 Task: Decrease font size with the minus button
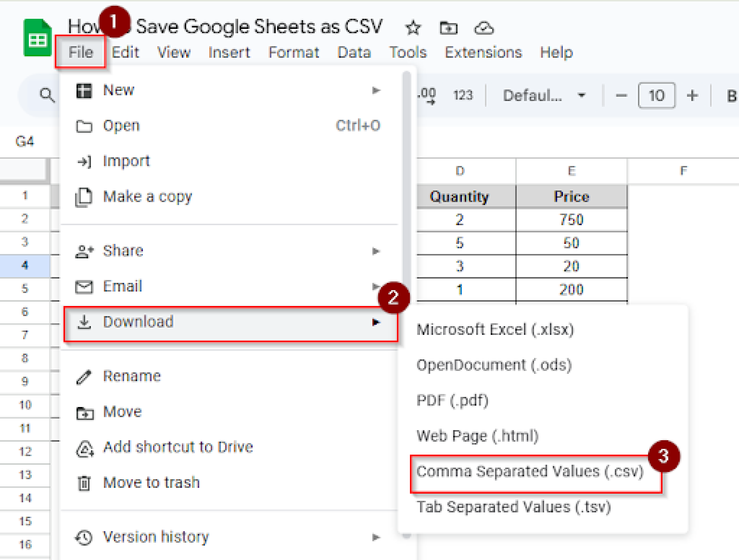(x=621, y=95)
